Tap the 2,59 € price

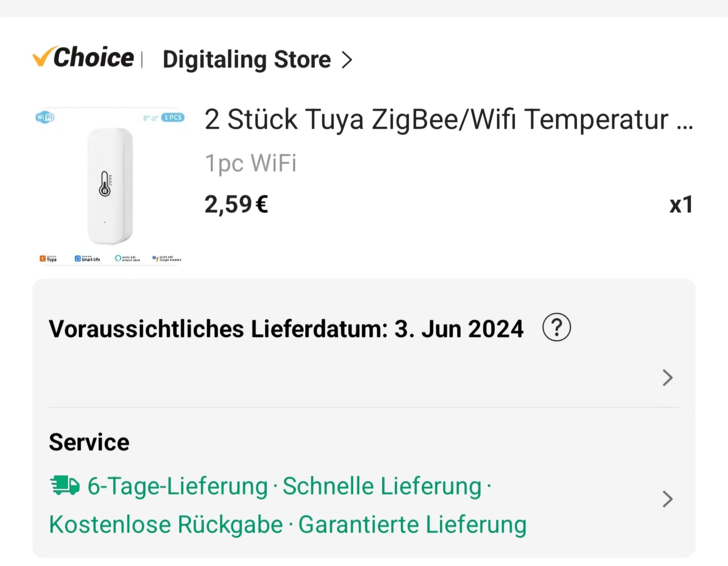pyautogui.click(x=236, y=204)
